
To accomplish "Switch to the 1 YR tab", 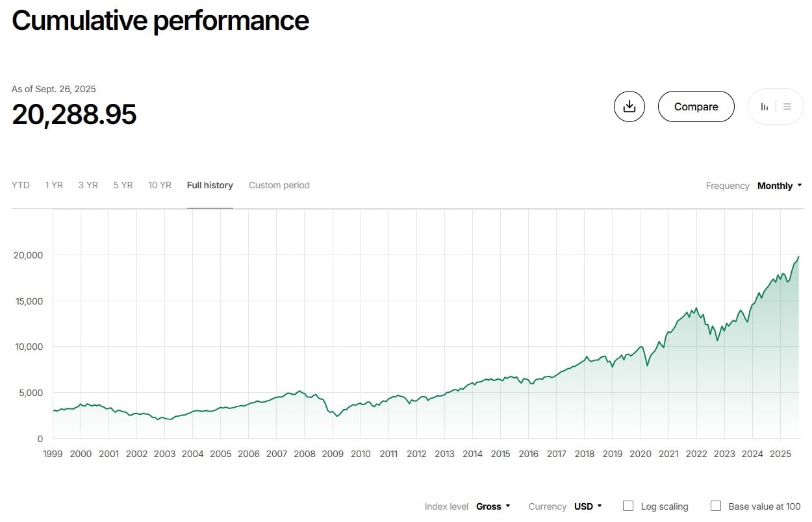I will click(x=54, y=185).
